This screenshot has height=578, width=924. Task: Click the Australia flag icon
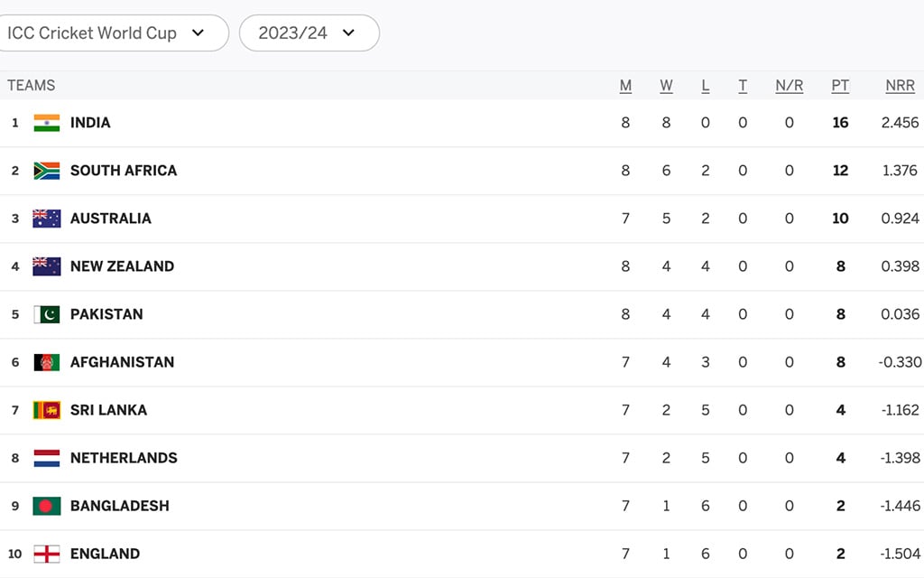tap(47, 219)
